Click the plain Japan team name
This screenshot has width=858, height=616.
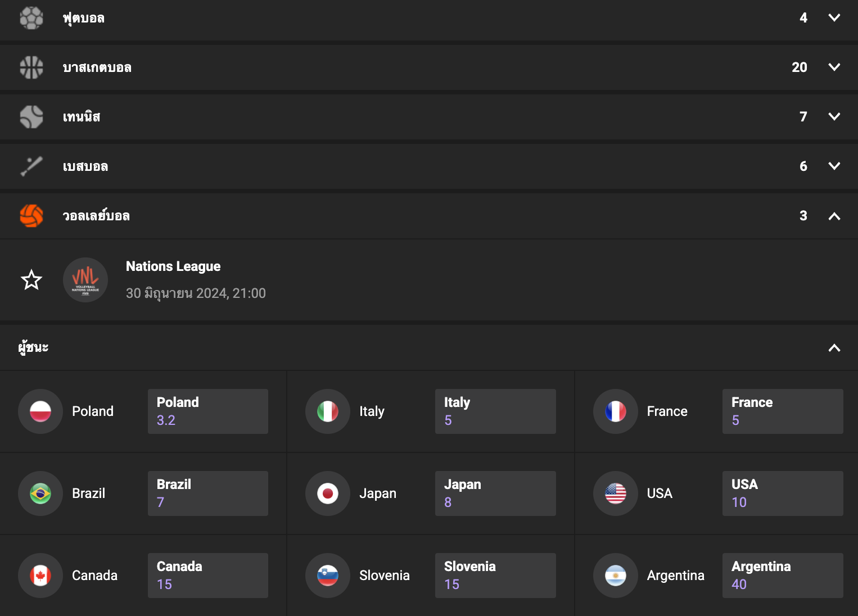coord(378,493)
